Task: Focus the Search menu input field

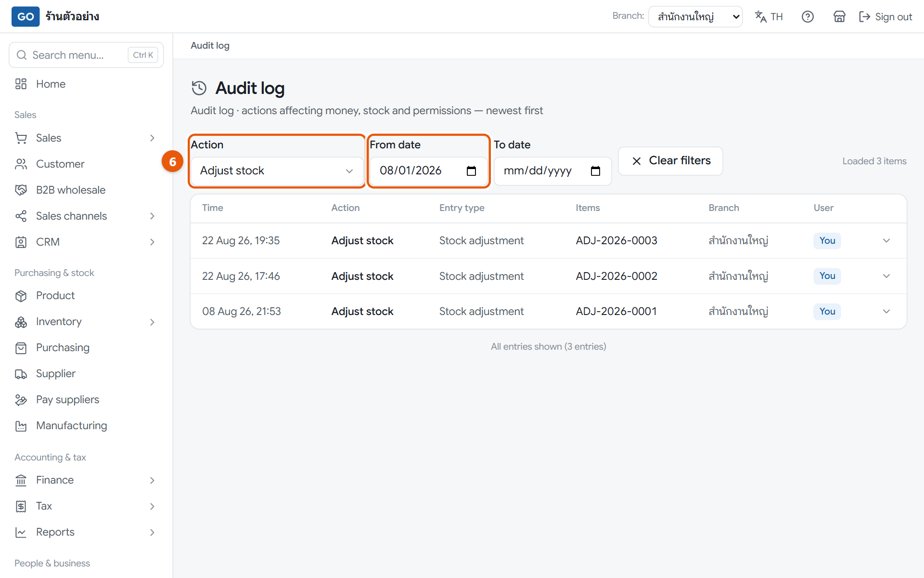Action: 86,55
